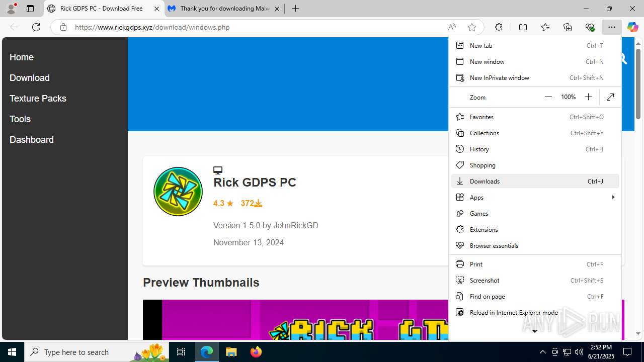The height and width of the screenshot is (362, 644).
Task: Close the Malwarebytes tab
Action: pyautogui.click(x=277, y=9)
